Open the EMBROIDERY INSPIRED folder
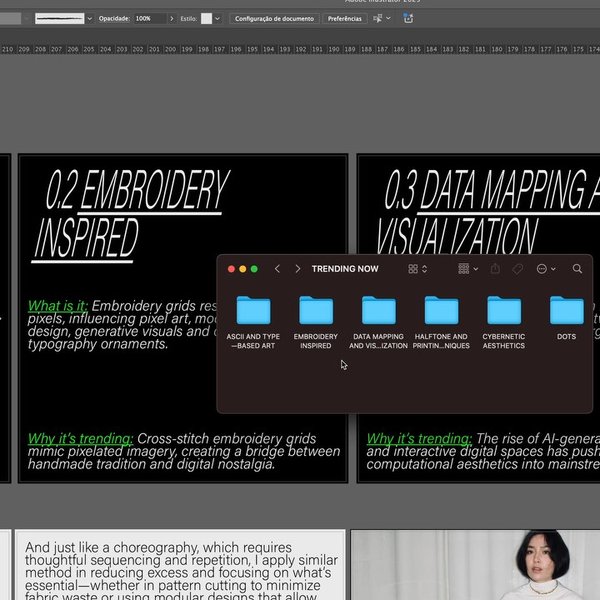 316,311
